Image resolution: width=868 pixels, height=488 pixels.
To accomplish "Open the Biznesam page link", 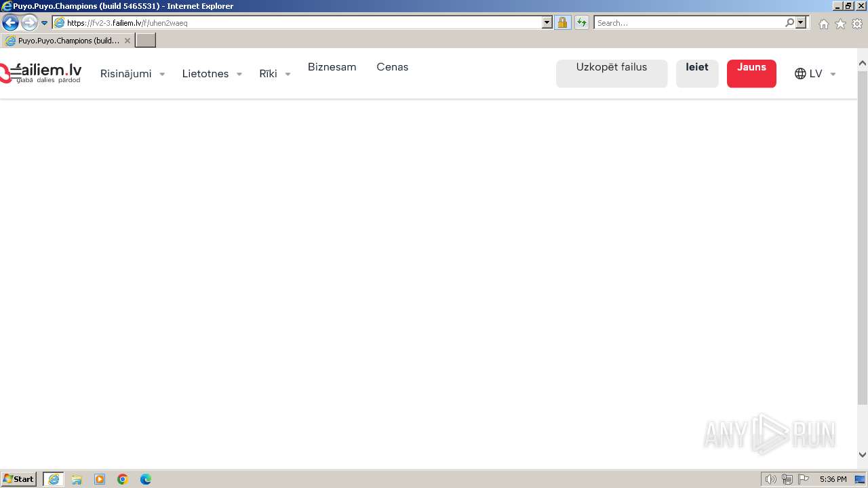I will 332,67.
